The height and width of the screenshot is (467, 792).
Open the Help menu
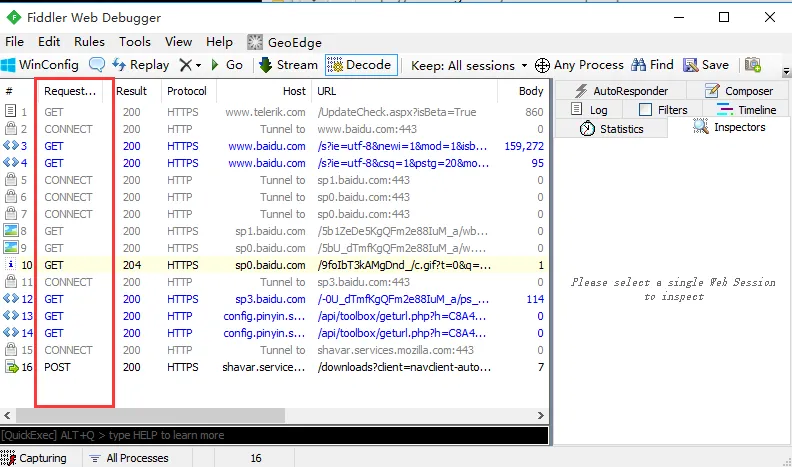[219, 42]
